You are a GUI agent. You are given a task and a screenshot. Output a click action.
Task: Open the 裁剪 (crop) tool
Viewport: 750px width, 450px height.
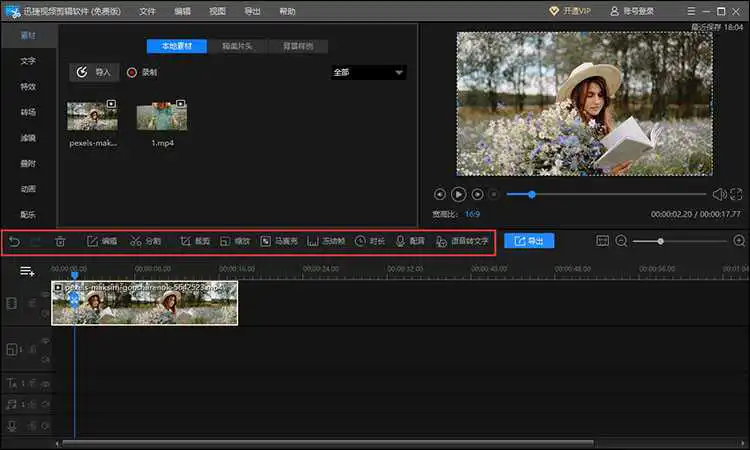[194, 241]
